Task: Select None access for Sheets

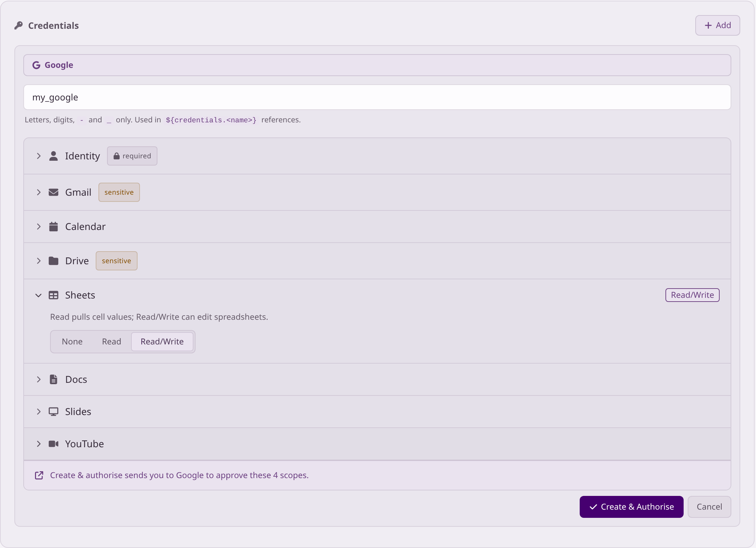Action: click(x=72, y=342)
